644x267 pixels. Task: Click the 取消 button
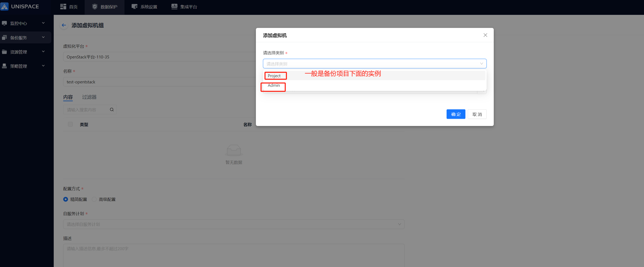coord(477,114)
